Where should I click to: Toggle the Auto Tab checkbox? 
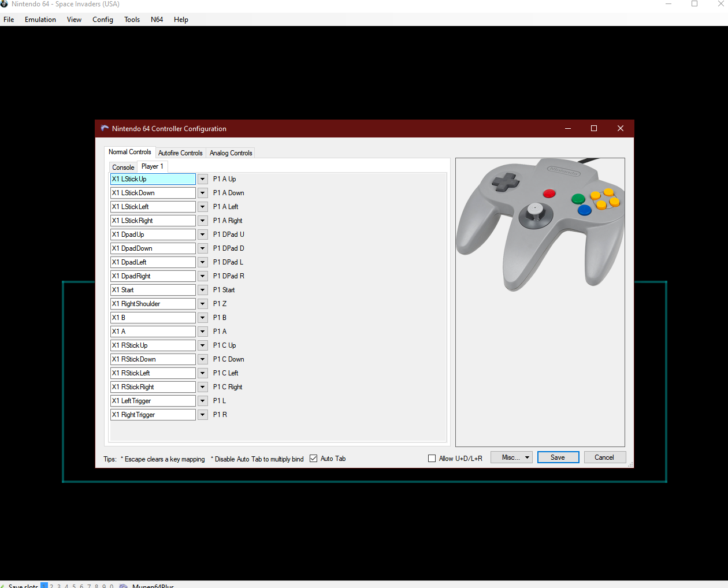pyautogui.click(x=314, y=459)
